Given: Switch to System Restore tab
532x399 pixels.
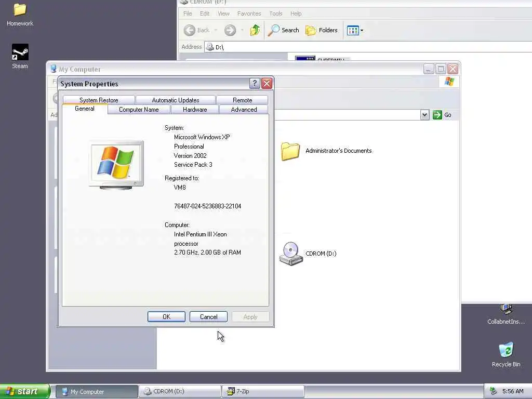Looking at the screenshot, I should [99, 100].
